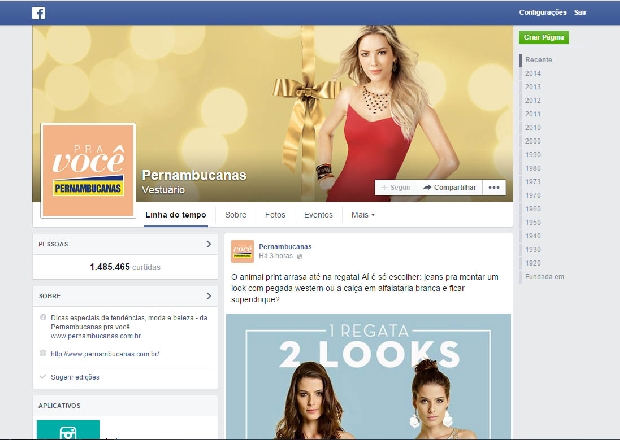Open the Mais dropdown tab
The width and height of the screenshot is (620, 440).
[363, 215]
